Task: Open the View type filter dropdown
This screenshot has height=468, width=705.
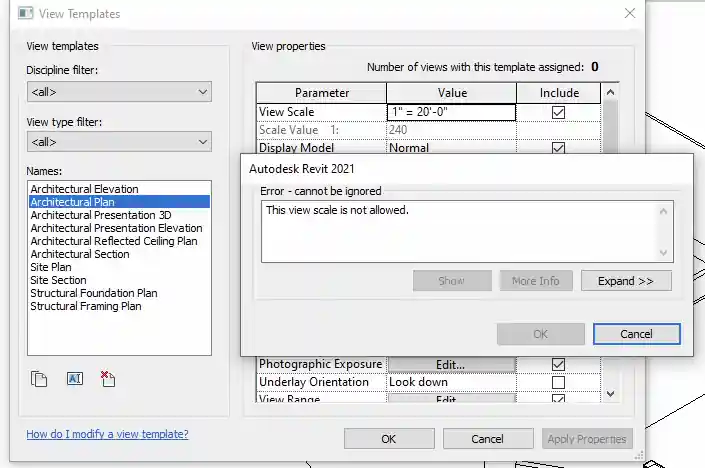Action: tap(119, 143)
